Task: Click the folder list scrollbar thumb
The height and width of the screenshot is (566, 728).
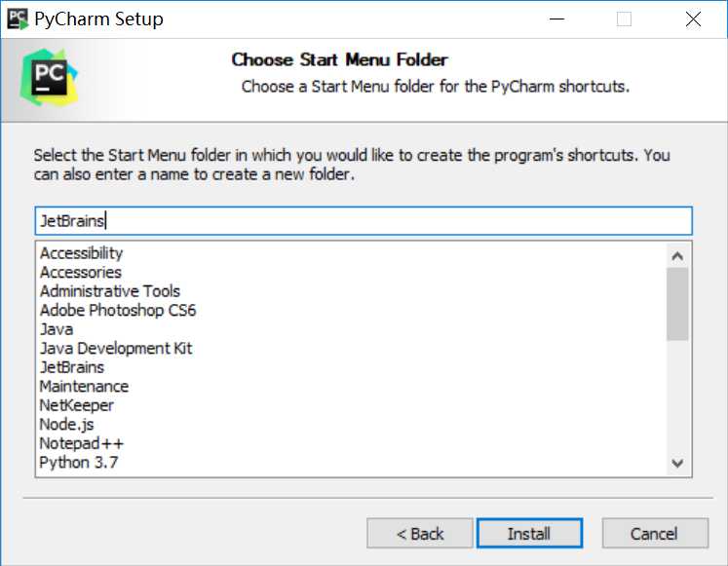Action: 677,304
